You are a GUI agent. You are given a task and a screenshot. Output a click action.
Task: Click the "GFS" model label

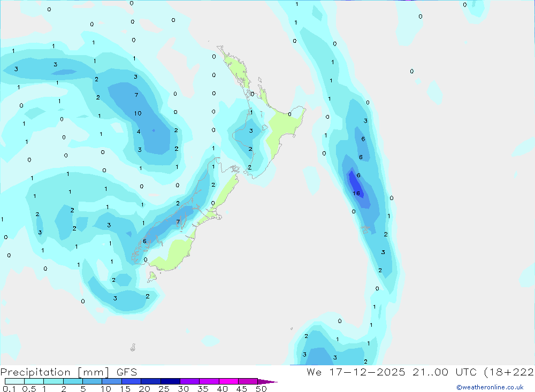[x=127, y=372]
